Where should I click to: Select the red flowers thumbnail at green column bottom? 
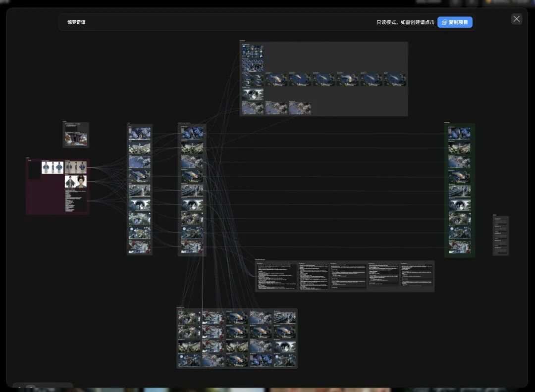[459, 247]
